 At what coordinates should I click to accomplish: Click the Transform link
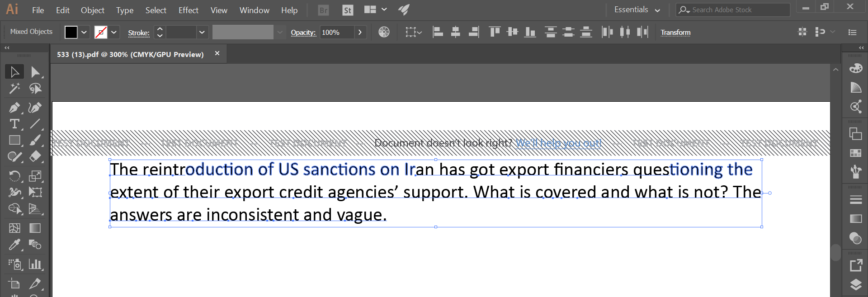(x=675, y=33)
